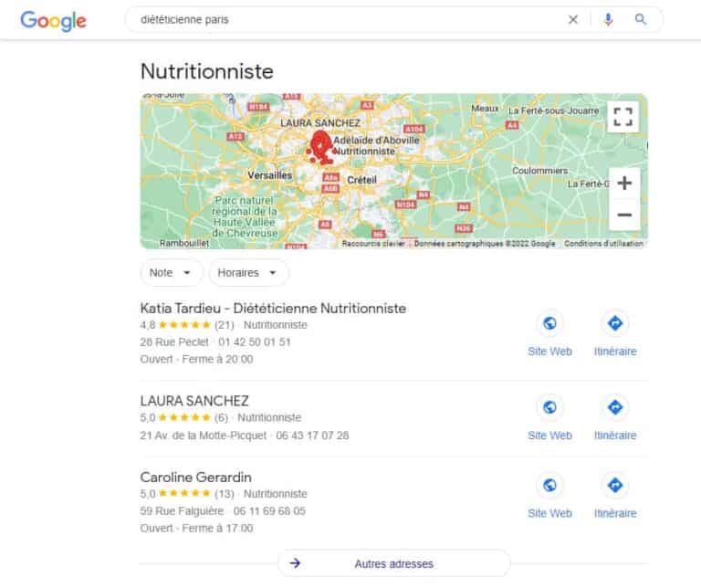
Task: Open Katia Tardieu's Site Web globe icon
Action: point(549,323)
